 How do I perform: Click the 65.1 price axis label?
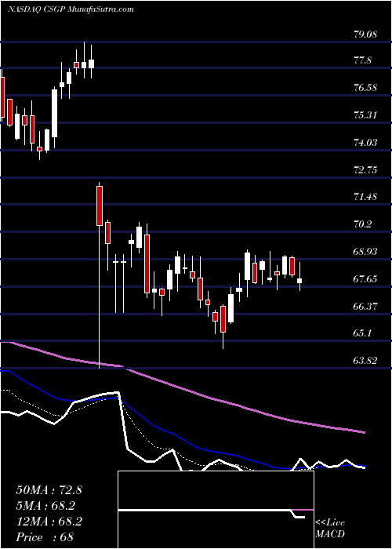coord(362,333)
